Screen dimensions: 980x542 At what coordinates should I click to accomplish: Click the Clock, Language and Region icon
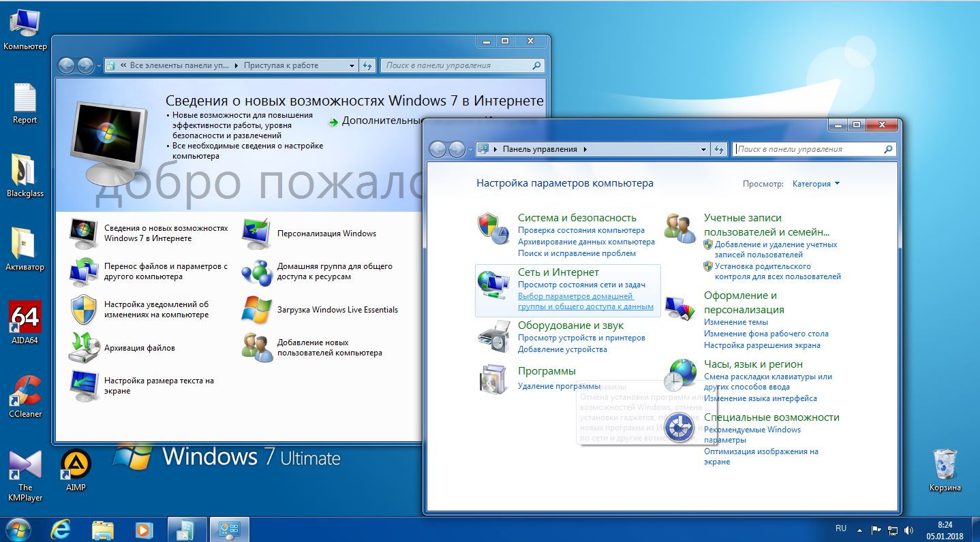(679, 374)
